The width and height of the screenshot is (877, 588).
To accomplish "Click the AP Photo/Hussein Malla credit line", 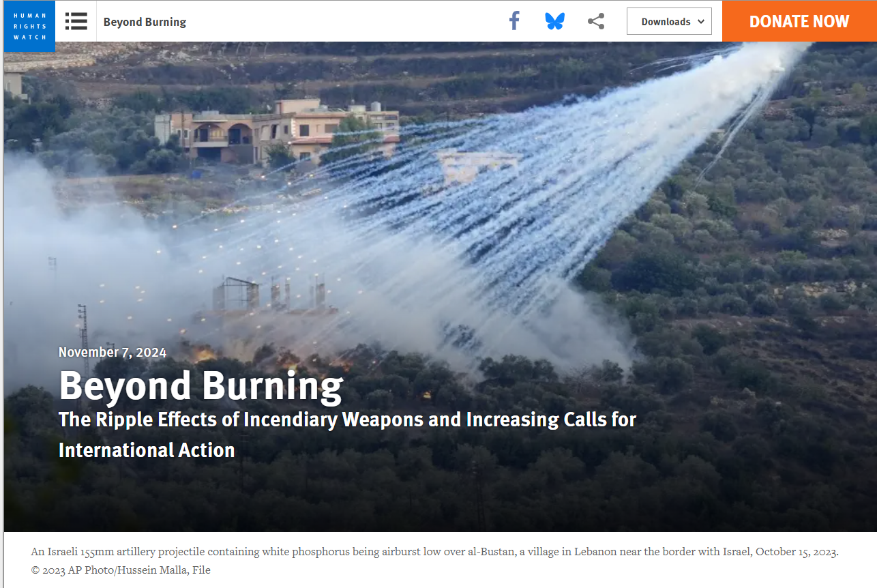I will 121,570.
